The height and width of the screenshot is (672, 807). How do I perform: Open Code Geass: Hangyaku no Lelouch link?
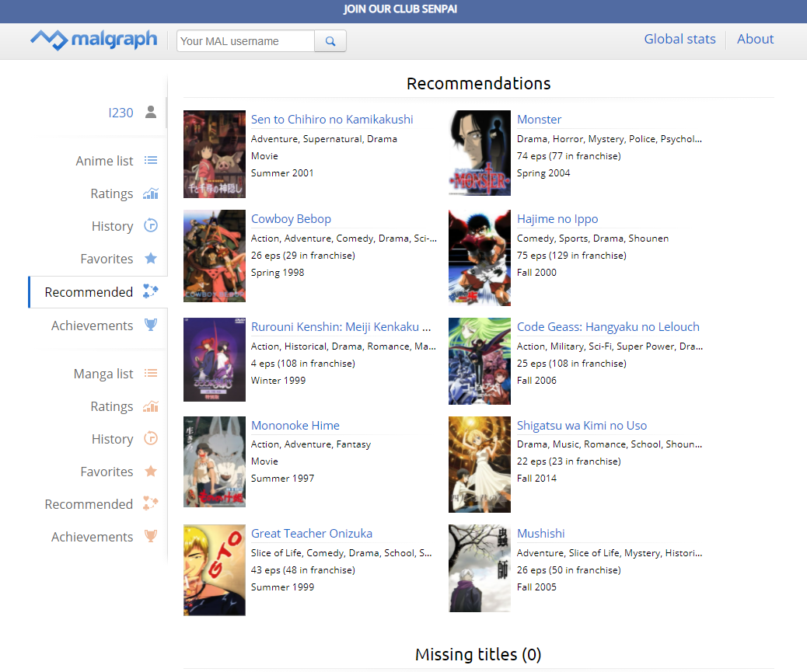[x=608, y=327]
